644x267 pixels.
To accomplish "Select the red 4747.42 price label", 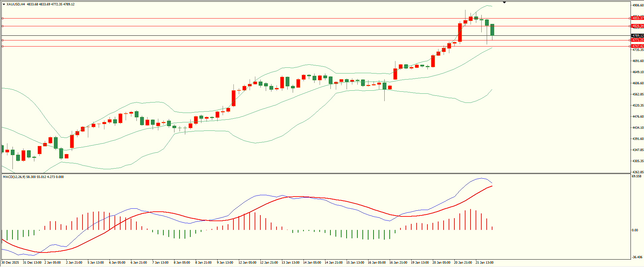I will [638, 46].
